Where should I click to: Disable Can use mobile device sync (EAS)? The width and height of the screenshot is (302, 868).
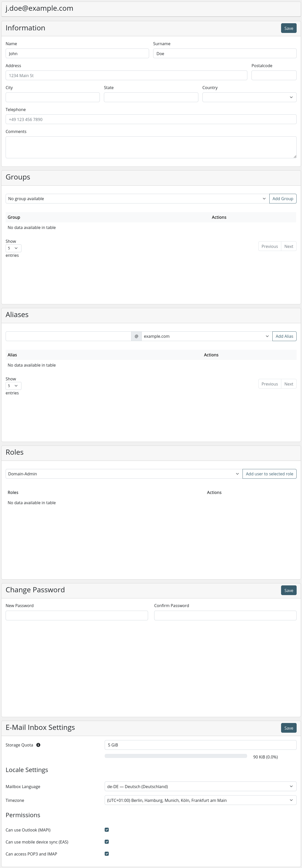(x=106, y=841)
